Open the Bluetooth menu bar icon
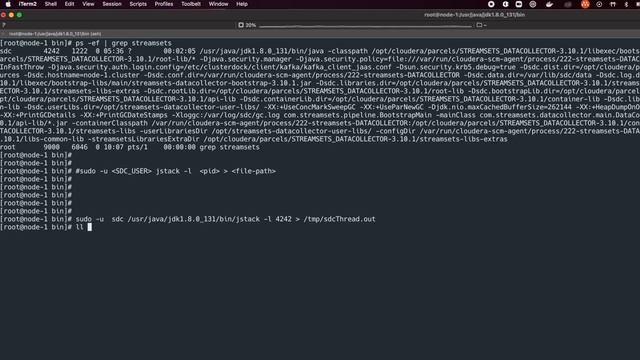 (x=626, y=4)
